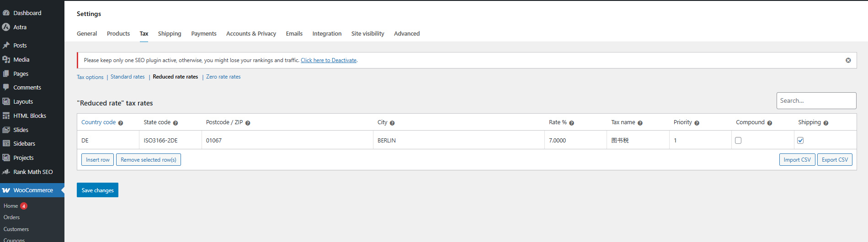
Task: Click the Sidebars icon in admin menu
Action: point(6,143)
